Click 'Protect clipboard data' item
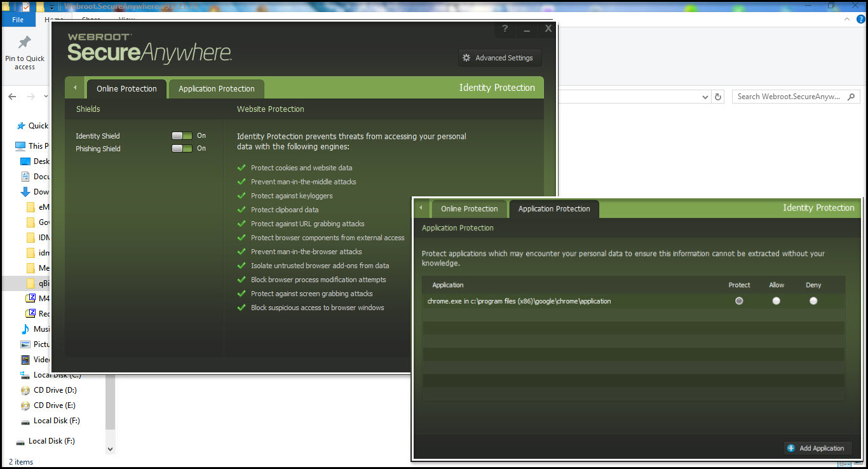The height and width of the screenshot is (469, 868). tap(285, 210)
